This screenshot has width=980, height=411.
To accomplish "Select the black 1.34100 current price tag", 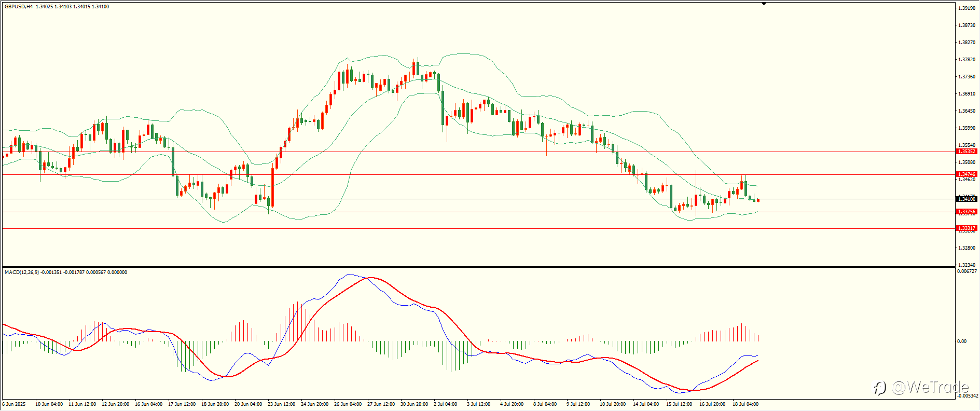I will pos(967,199).
